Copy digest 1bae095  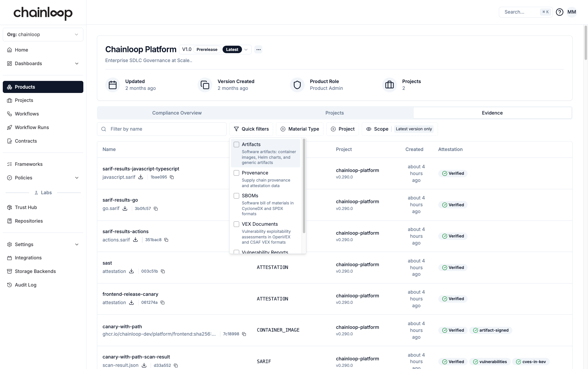tap(172, 177)
